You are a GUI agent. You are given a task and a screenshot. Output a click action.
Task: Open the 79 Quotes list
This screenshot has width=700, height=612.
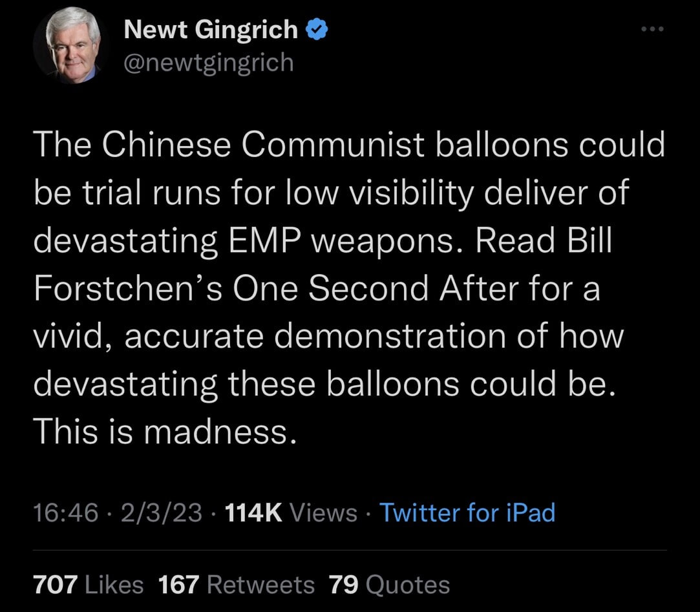tap(389, 585)
